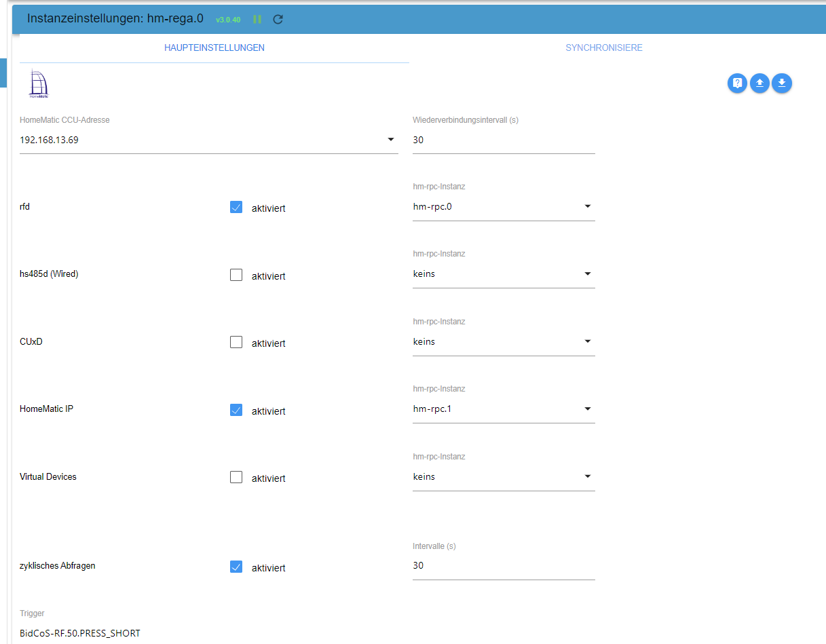The height and width of the screenshot is (644, 826).
Task: Toggle the zyklisches Abfragen checkbox
Action: pos(236,567)
